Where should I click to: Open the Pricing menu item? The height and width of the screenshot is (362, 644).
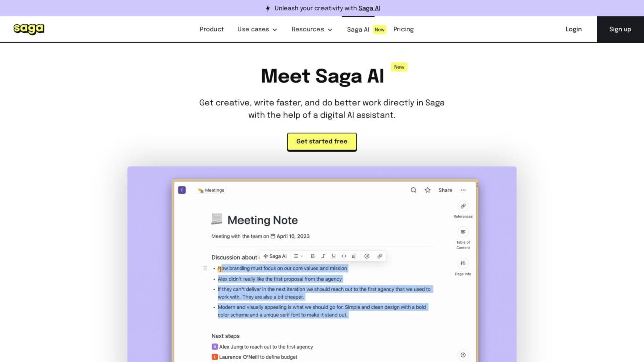coord(404,29)
